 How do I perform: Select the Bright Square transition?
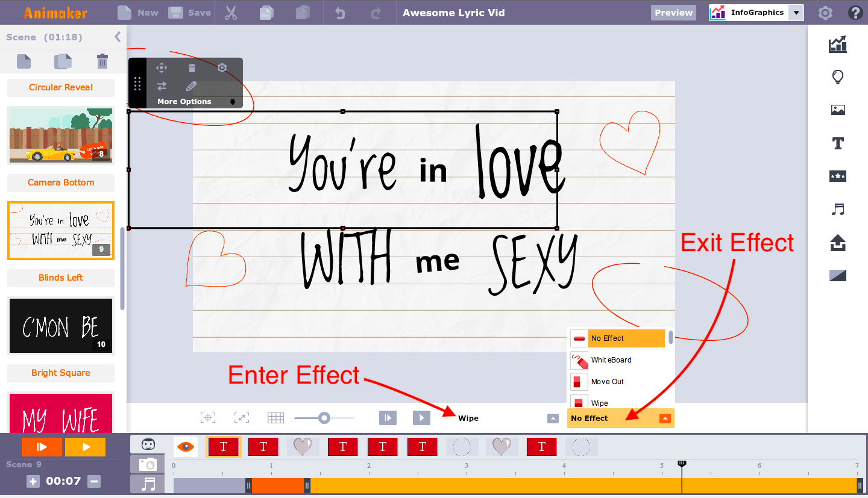click(61, 373)
